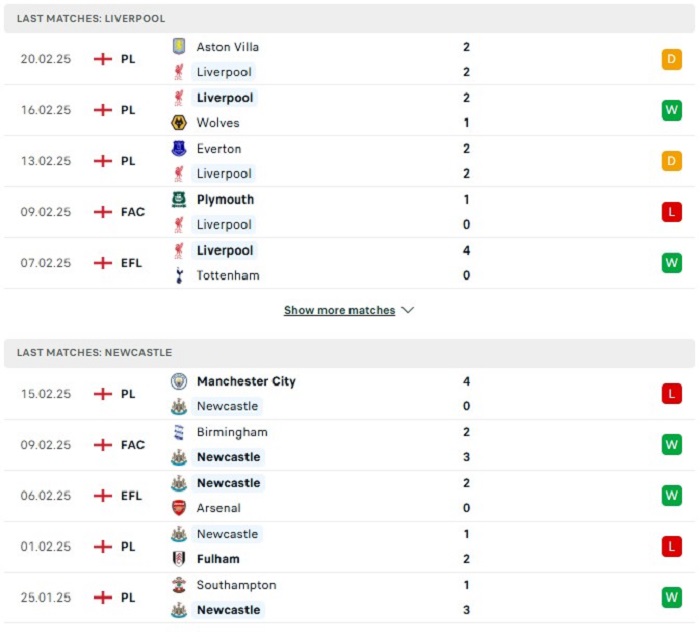Click the red L badge for Plymouth match
The width and height of the screenshot is (700, 637).
pos(671,212)
